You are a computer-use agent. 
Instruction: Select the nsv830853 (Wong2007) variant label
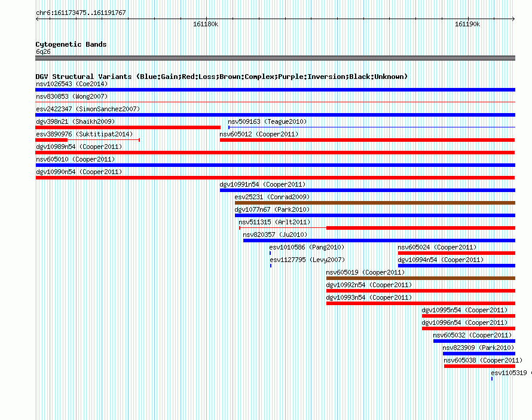click(x=72, y=96)
